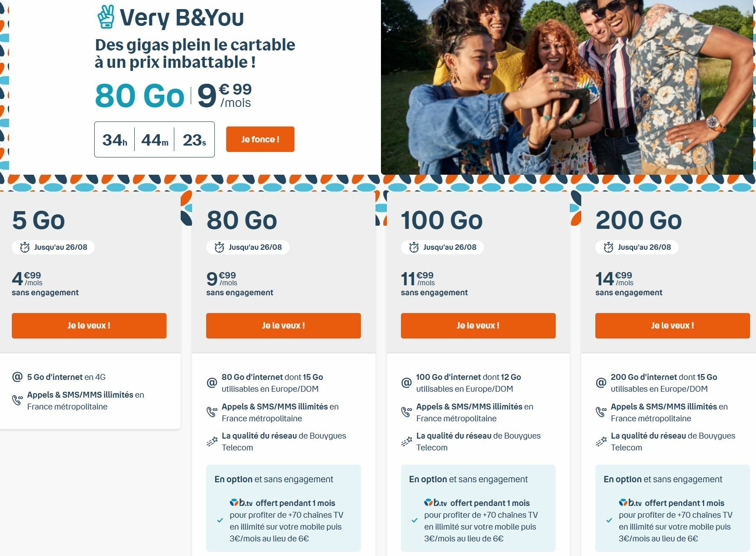
Task: Click 'Je le veux !' for the 5 Go plan
Action: coord(89,326)
